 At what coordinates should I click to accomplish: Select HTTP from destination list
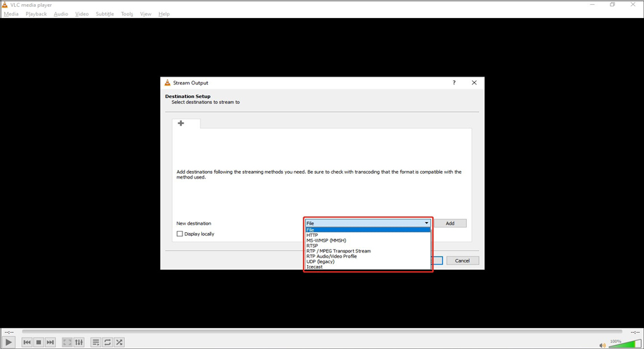click(x=368, y=235)
